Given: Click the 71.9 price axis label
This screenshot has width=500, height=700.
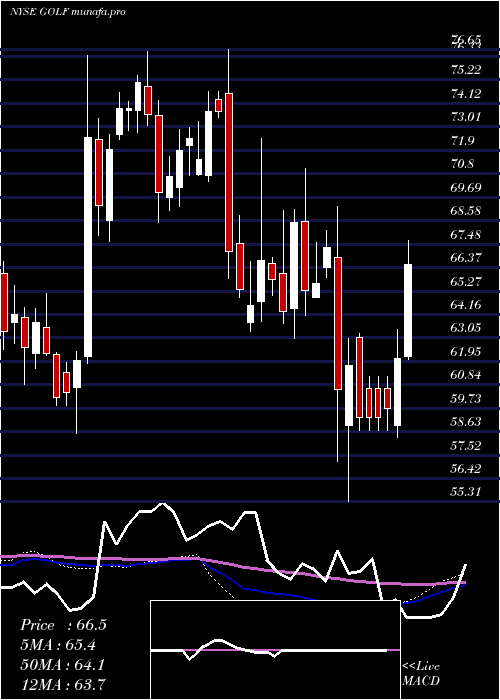Looking at the screenshot, I should (x=462, y=141).
